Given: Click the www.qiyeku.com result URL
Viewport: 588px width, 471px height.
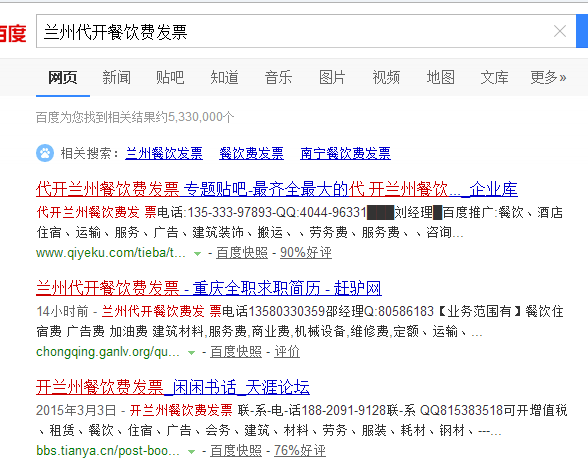Looking at the screenshot, I should (111, 253).
